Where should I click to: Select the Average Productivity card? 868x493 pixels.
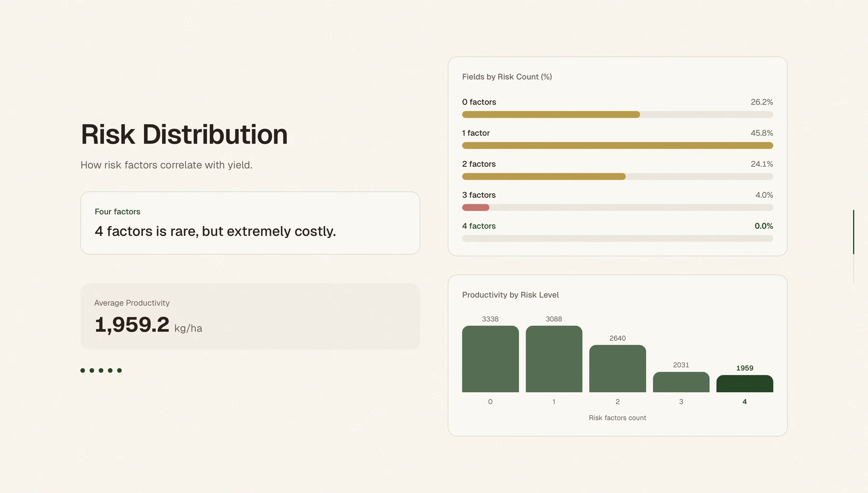coord(250,316)
